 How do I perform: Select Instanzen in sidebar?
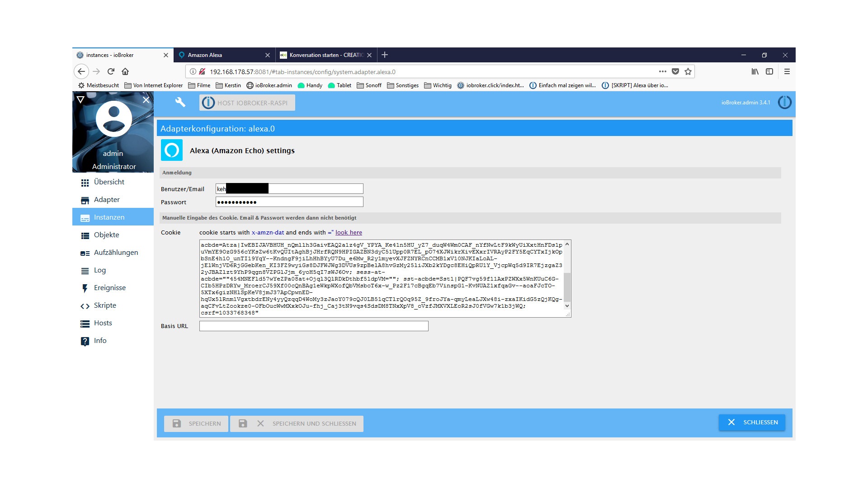click(x=113, y=217)
